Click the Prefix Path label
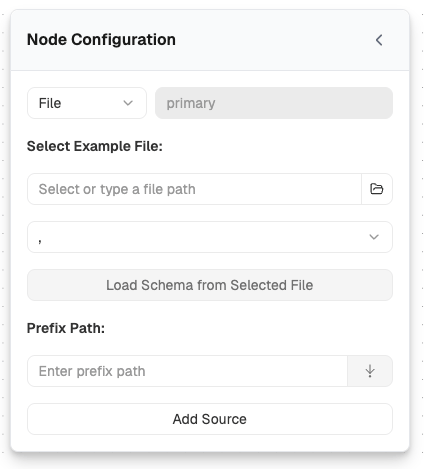Image resolution: width=424 pixels, height=469 pixels. [66, 328]
